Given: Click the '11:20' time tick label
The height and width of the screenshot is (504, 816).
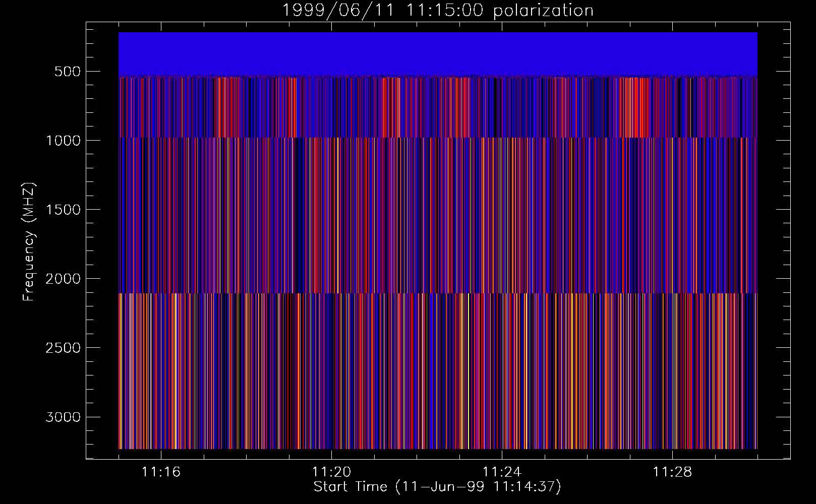Looking at the screenshot, I should pyautogui.click(x=331, y=472).
